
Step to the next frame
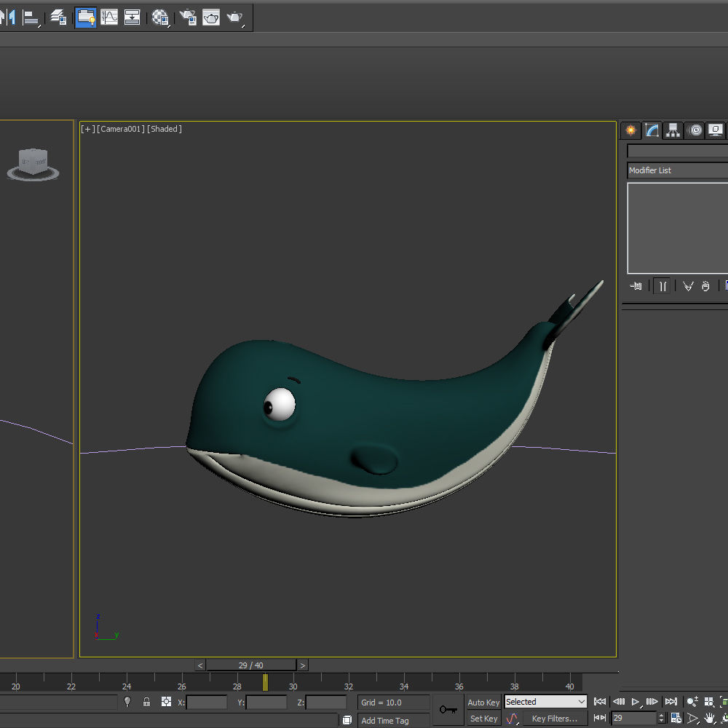point(652,702)
